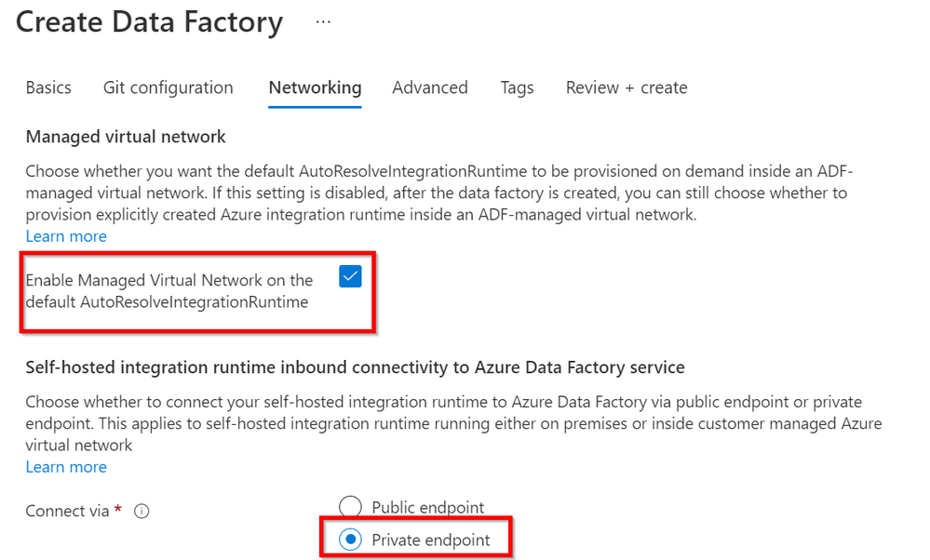Uncheck Enable Managed Virtual Network checkbox
The height and width of the screenshot is (560, 930).
pyautogui.click(x=350, y=276)
